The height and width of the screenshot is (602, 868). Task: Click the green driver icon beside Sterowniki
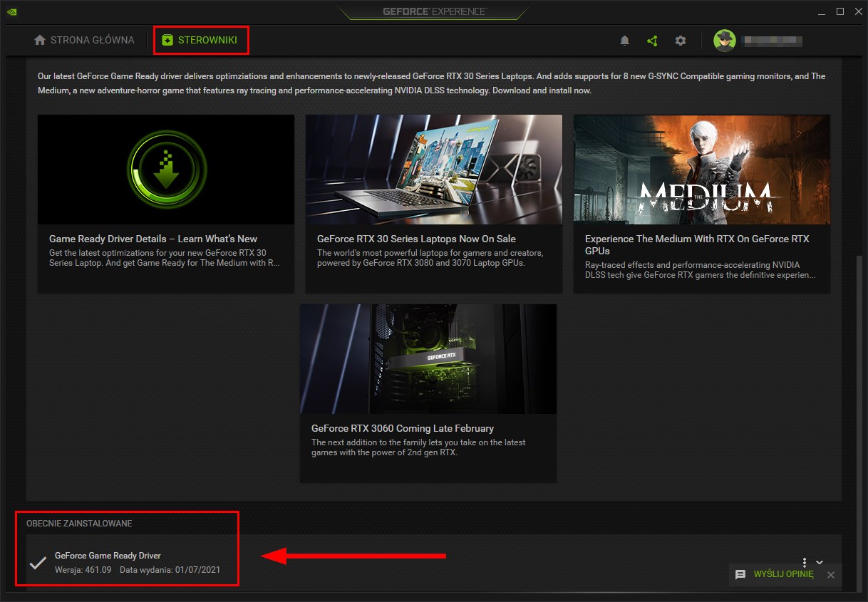tap(167, 41)
